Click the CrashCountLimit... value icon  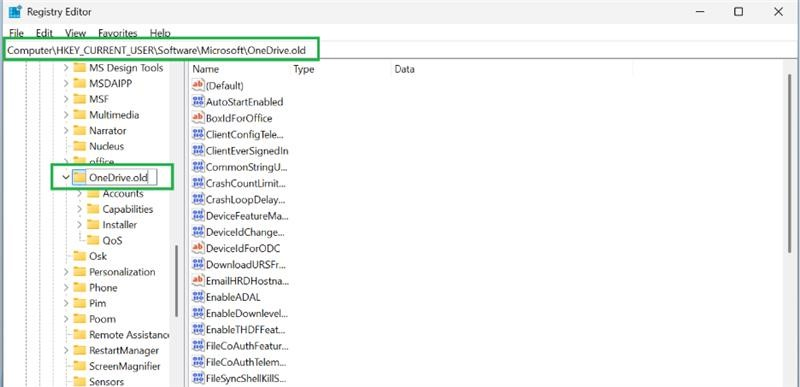(198, 183)
